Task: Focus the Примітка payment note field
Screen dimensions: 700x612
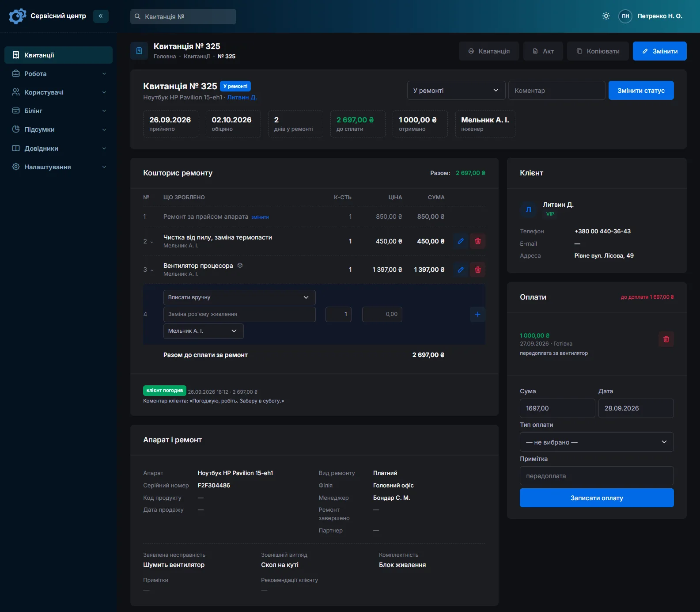Action: (x=597, y=476)
